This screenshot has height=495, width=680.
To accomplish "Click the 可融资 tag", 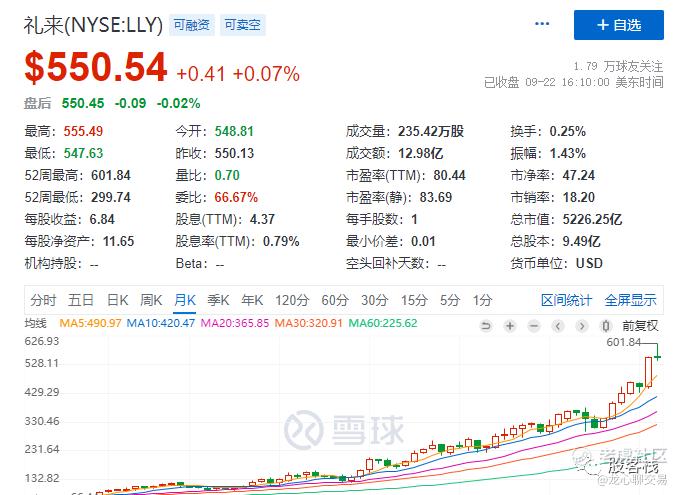I will tap(192, 25).
